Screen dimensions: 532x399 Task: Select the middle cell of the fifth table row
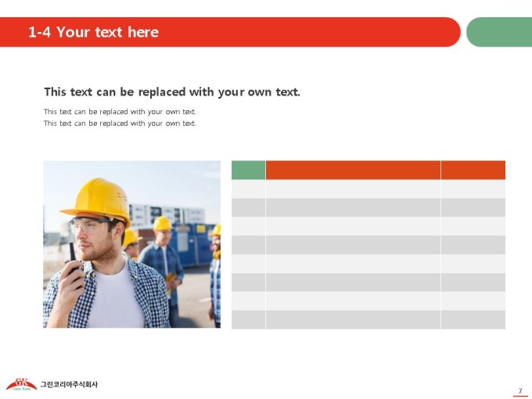point(353,264)
